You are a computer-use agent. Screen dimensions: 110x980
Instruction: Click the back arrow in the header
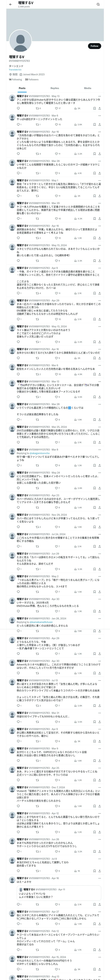11,4
